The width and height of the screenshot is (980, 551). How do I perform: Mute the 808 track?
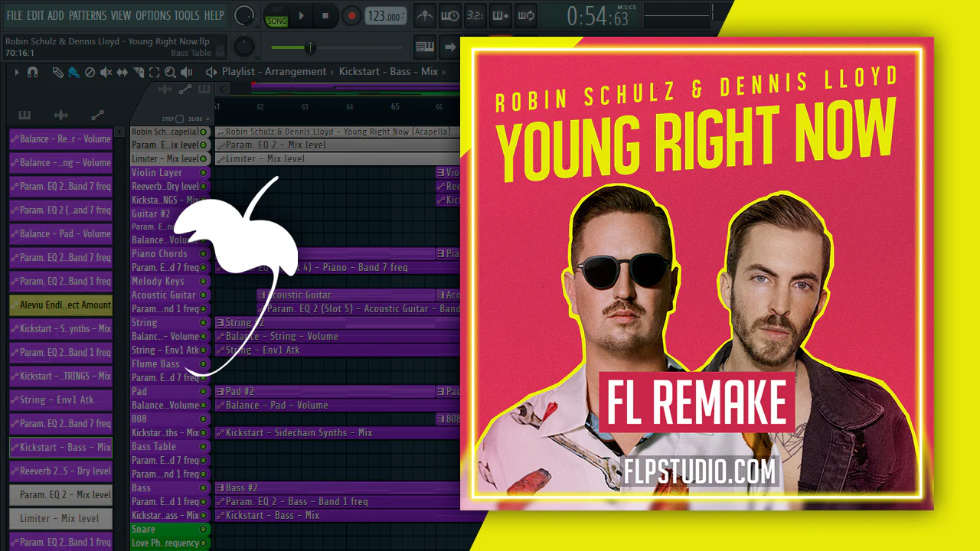(x=204, y=419)
